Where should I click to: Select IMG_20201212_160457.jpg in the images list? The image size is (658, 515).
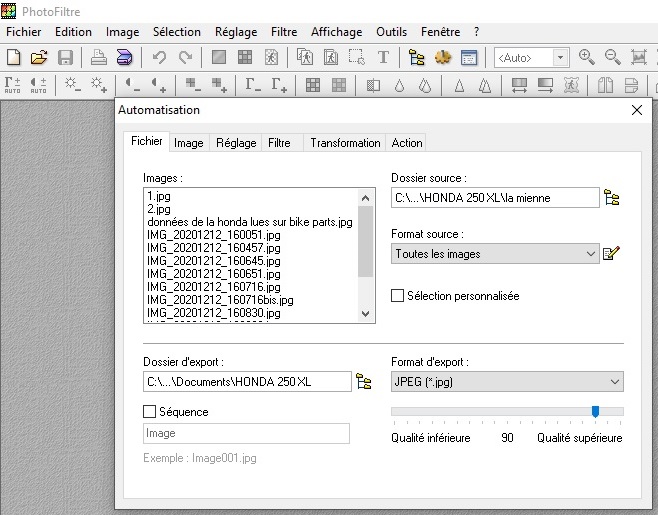tap(213, 248)
